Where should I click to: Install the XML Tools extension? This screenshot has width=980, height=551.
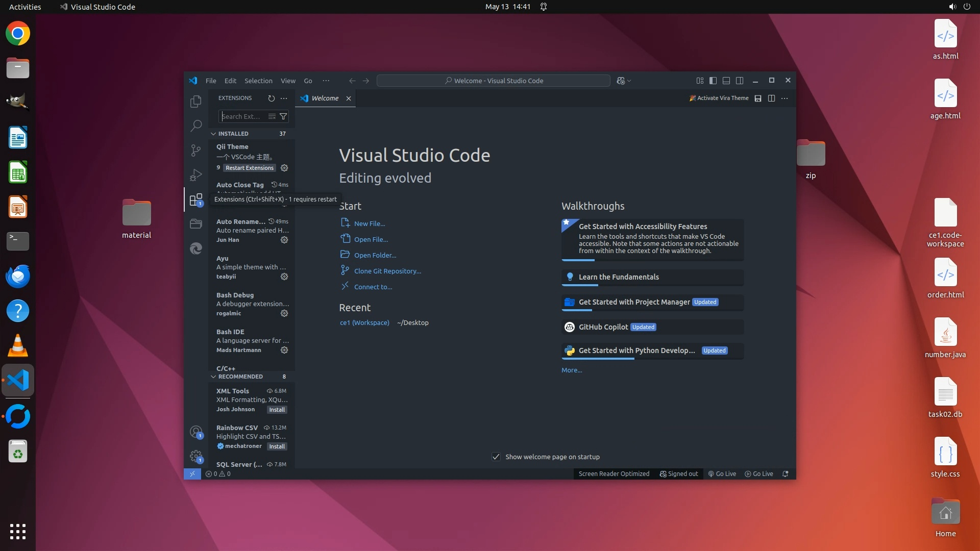277,410
